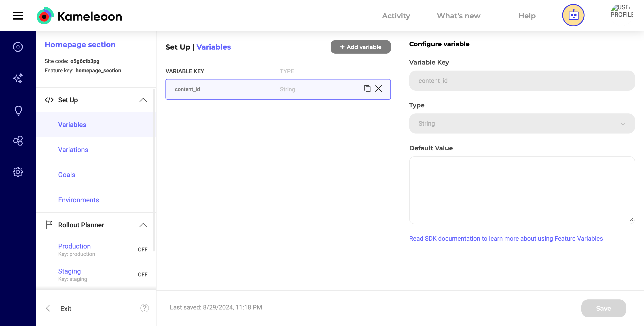Collapse the Rollout Planner section

[143, 225]
